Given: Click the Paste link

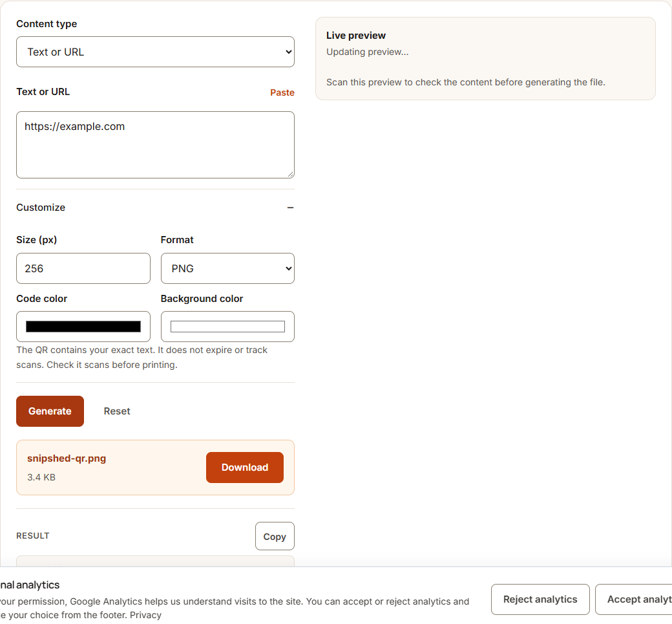Looking at the screenshot, I should click(x=282, y=92).
